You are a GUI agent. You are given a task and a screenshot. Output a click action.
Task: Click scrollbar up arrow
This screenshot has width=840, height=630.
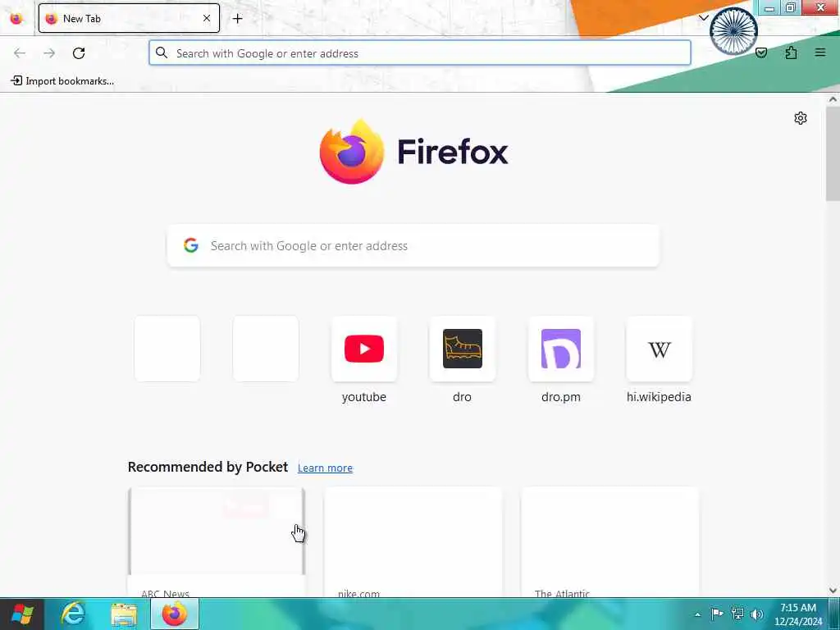pos(833,99)
